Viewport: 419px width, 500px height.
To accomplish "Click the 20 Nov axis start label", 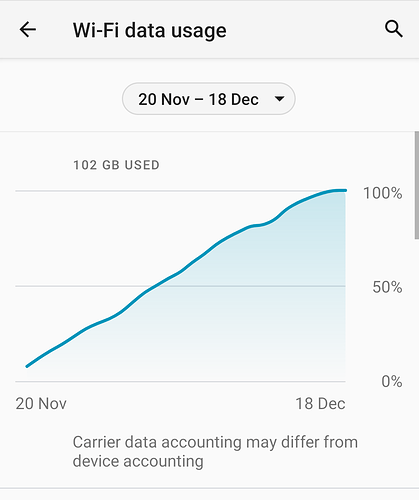I will pos(41,403).
